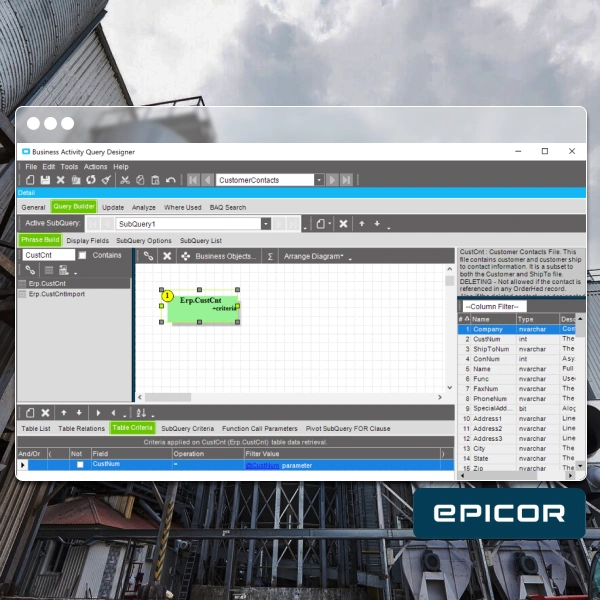Switch to the Display Fields tab
This screenshot has height=600, width=600.
(88, 241)
